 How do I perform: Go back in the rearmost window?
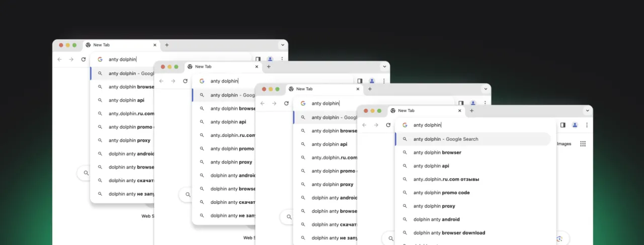(59, 59)
